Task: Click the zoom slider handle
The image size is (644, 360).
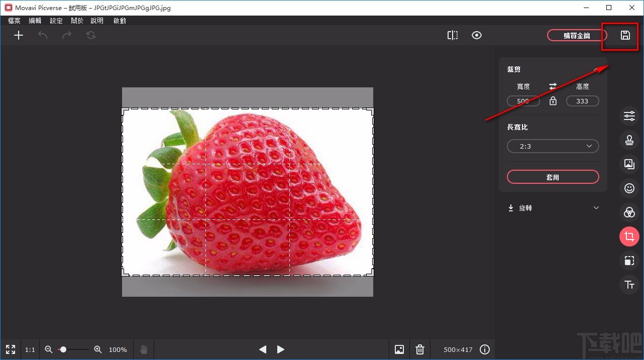Action: coord(63,349)
